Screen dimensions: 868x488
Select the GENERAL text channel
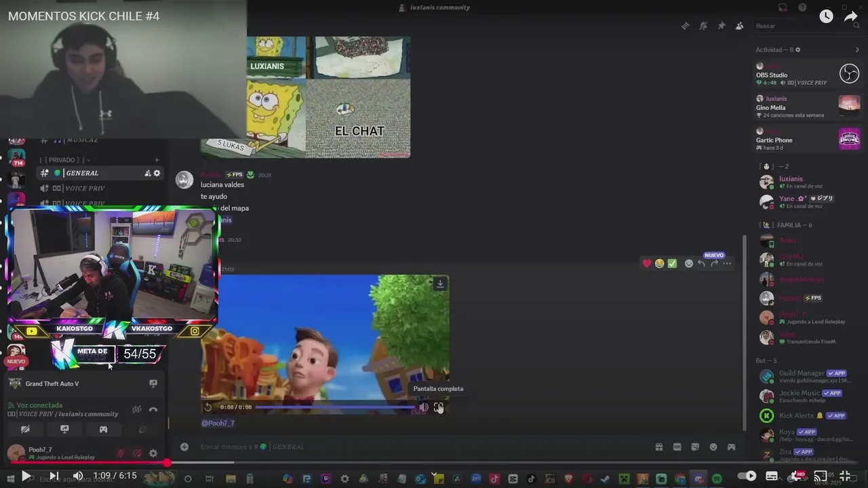(x=100, y=174)
